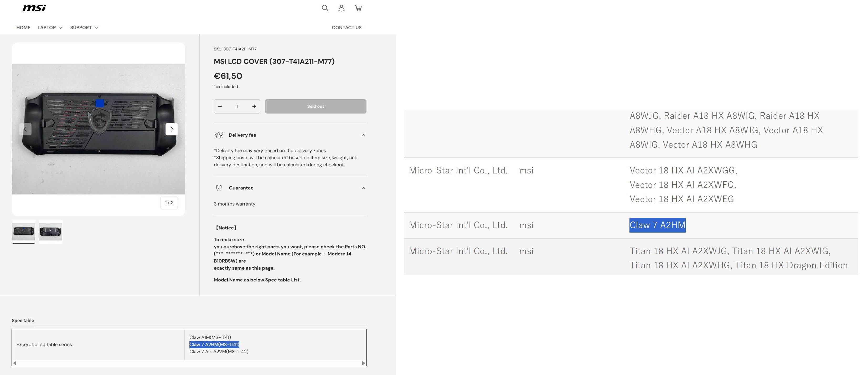The width and height of the screenshot is (868, 375).
Task: Expand the SUPPORT menu
Action: tap(84, 28)
